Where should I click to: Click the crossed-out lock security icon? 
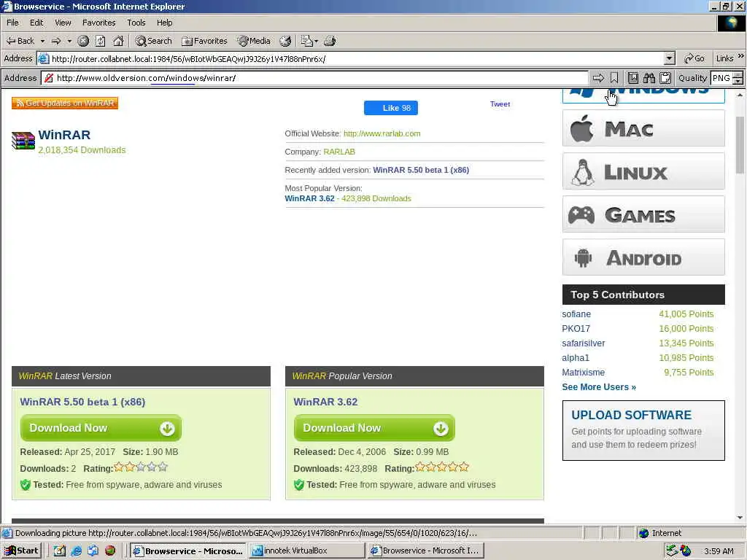pos(48,78)
